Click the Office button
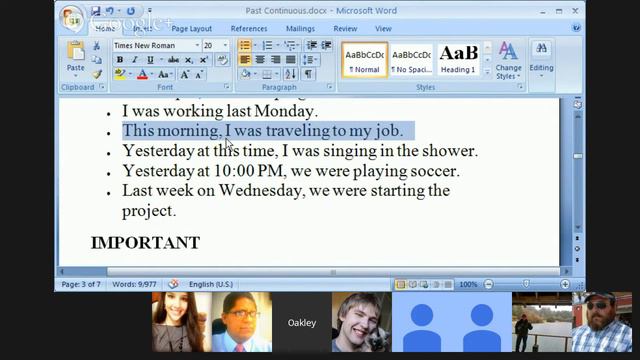This screenshot has height=360, width=640. tap(72, 18)
